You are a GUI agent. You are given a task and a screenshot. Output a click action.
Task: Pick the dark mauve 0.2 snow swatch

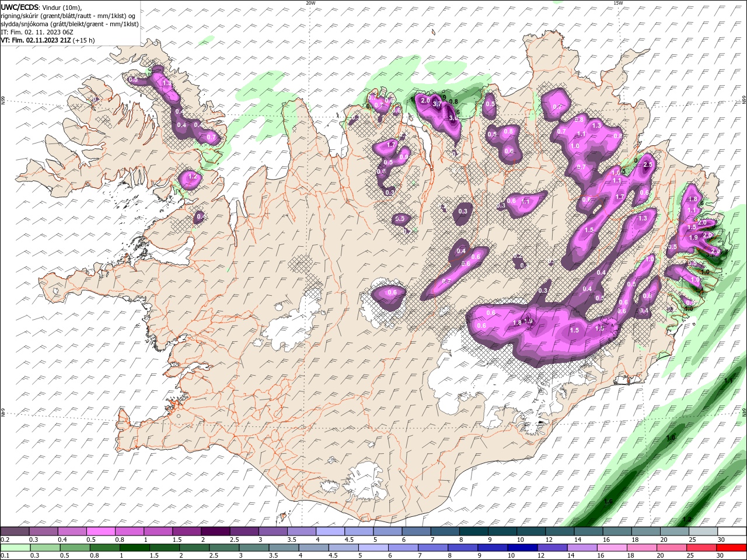coord(15,531)
